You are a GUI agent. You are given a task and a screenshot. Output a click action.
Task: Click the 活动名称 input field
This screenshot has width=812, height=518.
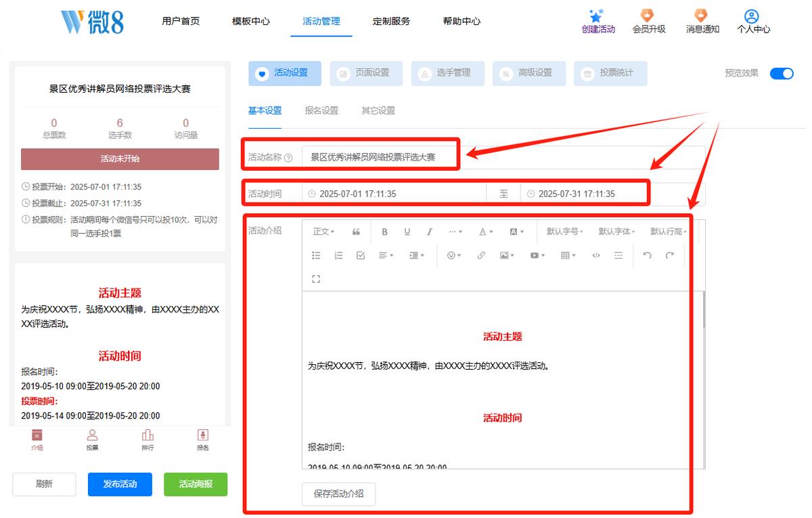[x=503, y=157]
